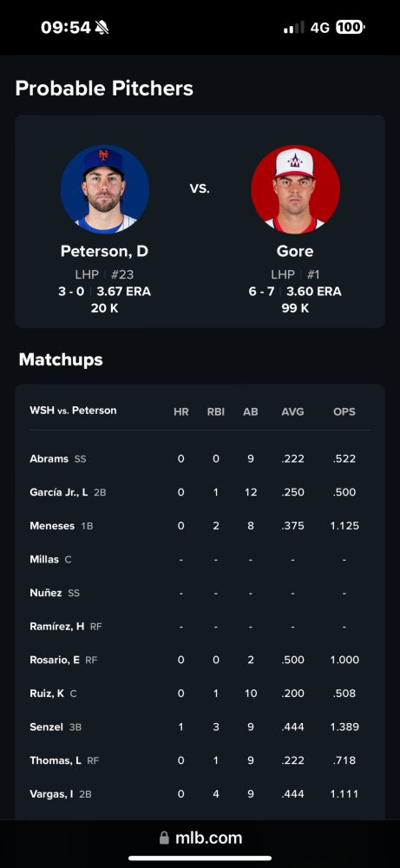Open Vargas, I player entry

pos(61,794)
